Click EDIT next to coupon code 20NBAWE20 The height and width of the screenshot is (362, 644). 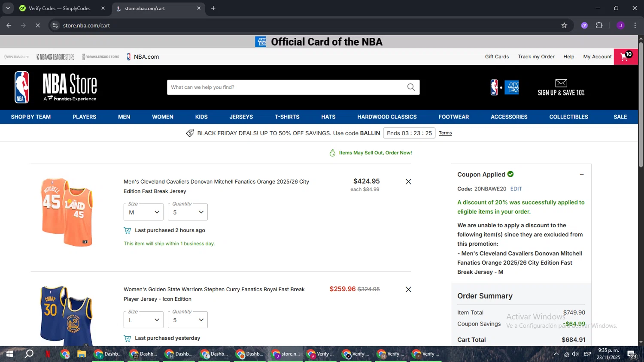coord(516,189)
